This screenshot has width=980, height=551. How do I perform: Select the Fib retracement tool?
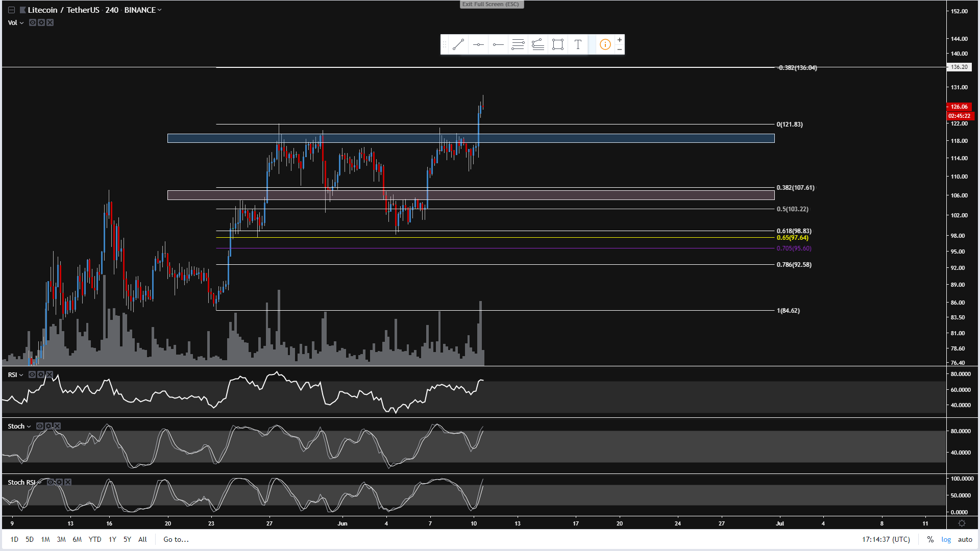point(518,45)
